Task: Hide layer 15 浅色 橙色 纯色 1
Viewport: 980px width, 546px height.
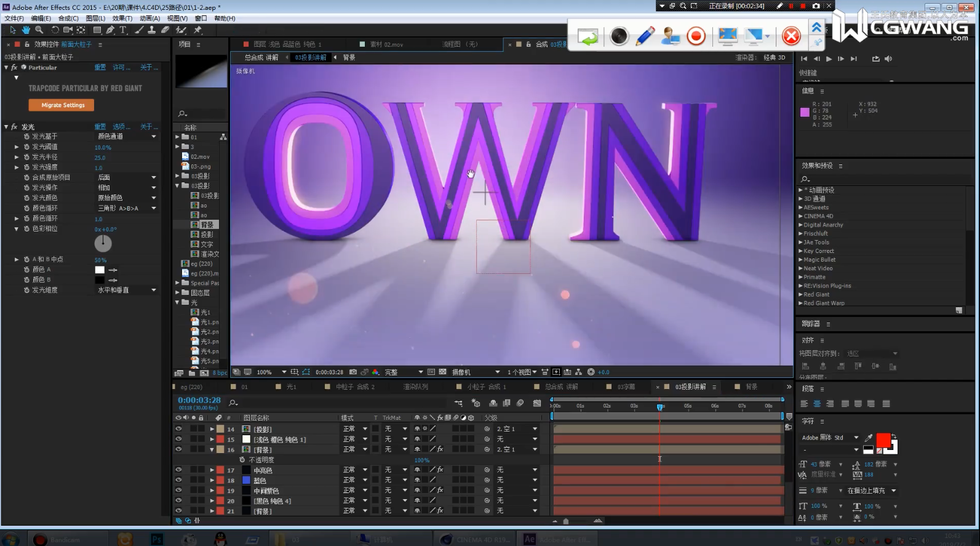Action: coord(178,439)
